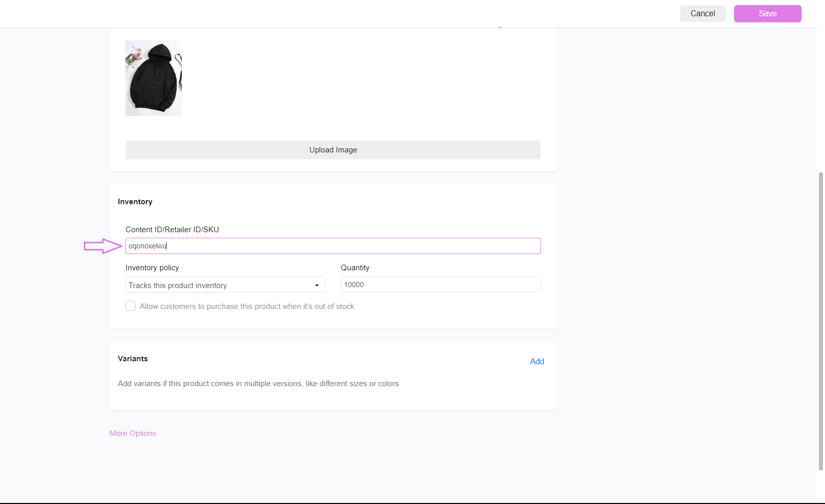825x504 pixels.
Task: Open the More Options link
Action: pyautogui.click(x=133, y=433)
